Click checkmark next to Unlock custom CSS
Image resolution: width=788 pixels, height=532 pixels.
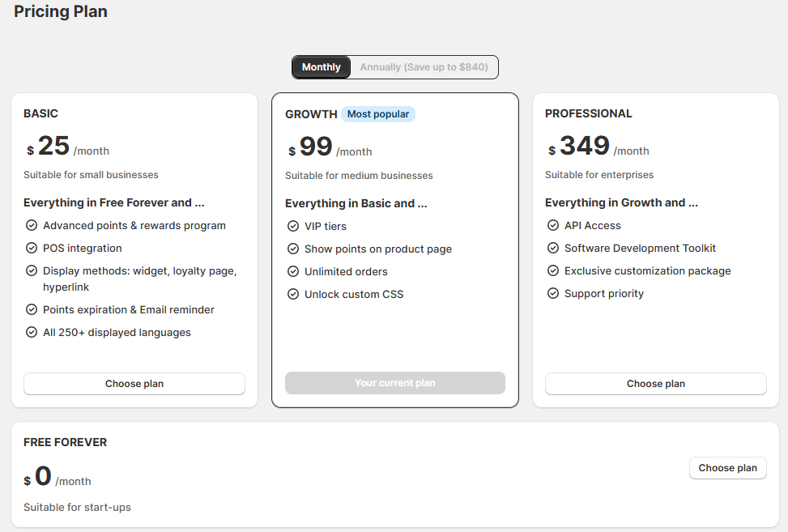tap(293, 295)
